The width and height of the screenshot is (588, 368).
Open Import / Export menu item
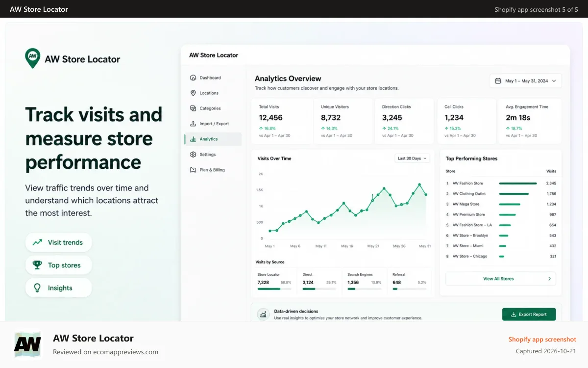pos(213,124)
